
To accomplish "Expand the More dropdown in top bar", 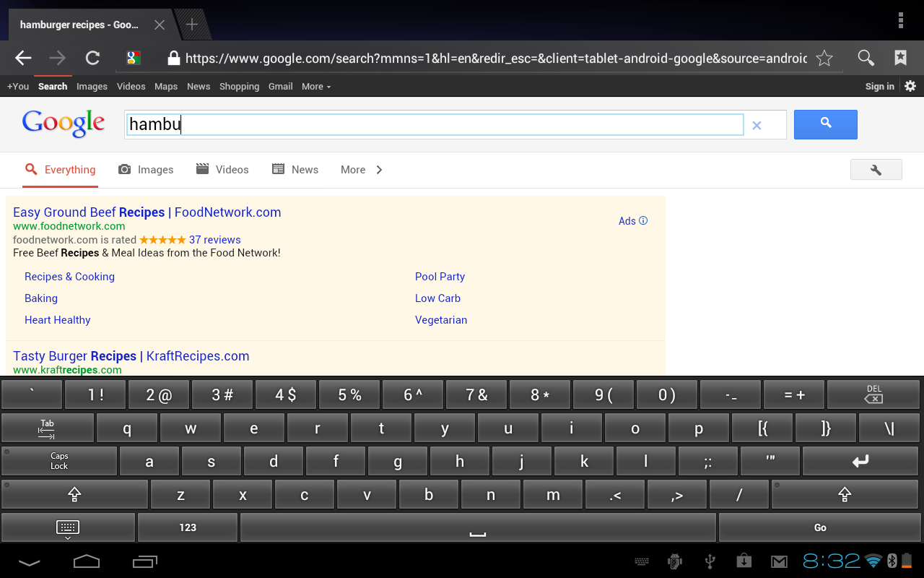I will 316,86.
